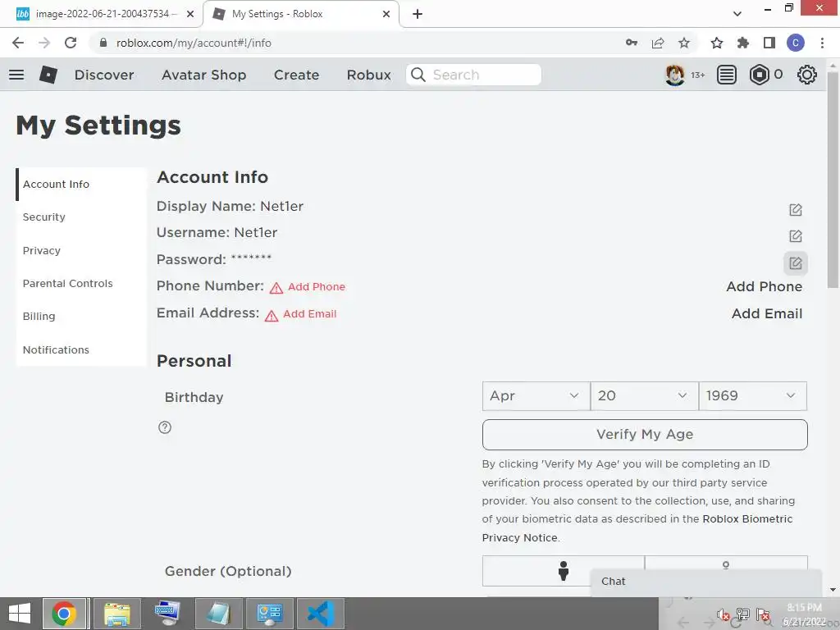
Task: Open Parental Controls settings tab
Action: (x=81, y=283)
